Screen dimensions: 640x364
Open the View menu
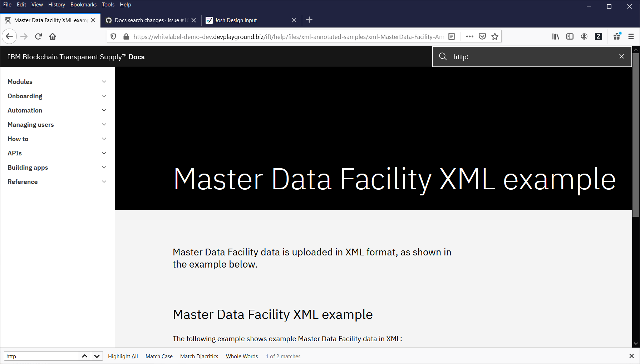click(x=37, y=5)
